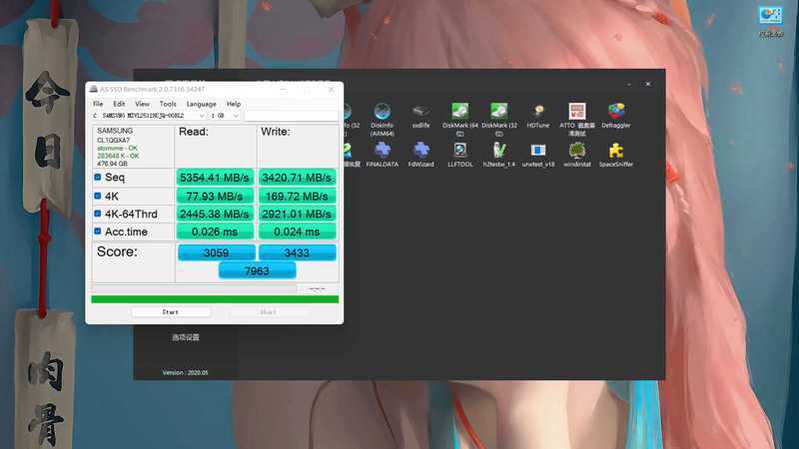Click the Seq read value 5354.41 MB/s
The width and height of the screenshot is (799, 449).
[x=215, y=177]
